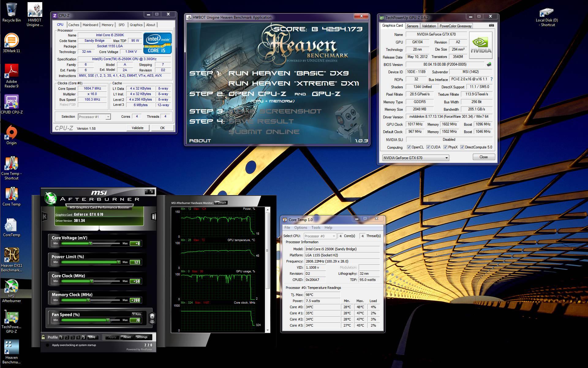
Task: Open the Recycle Bin desktop icon
Action: pos(11,12)
